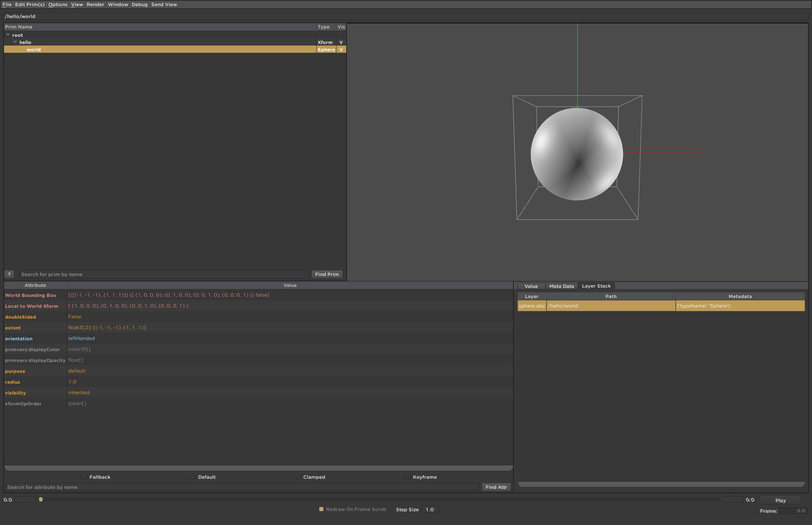Viewport: 812px width, 525px height.
Task: Switch to the Value tab
Action: point(531,286)
